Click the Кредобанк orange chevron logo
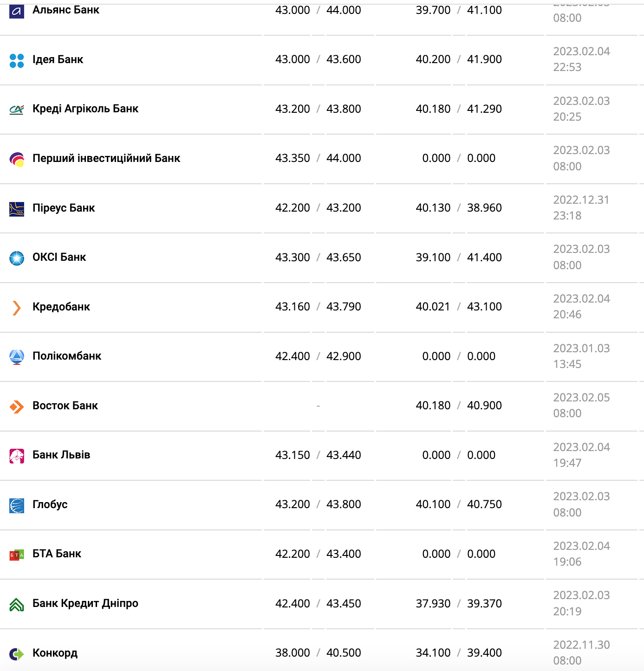 click(17, 308)
